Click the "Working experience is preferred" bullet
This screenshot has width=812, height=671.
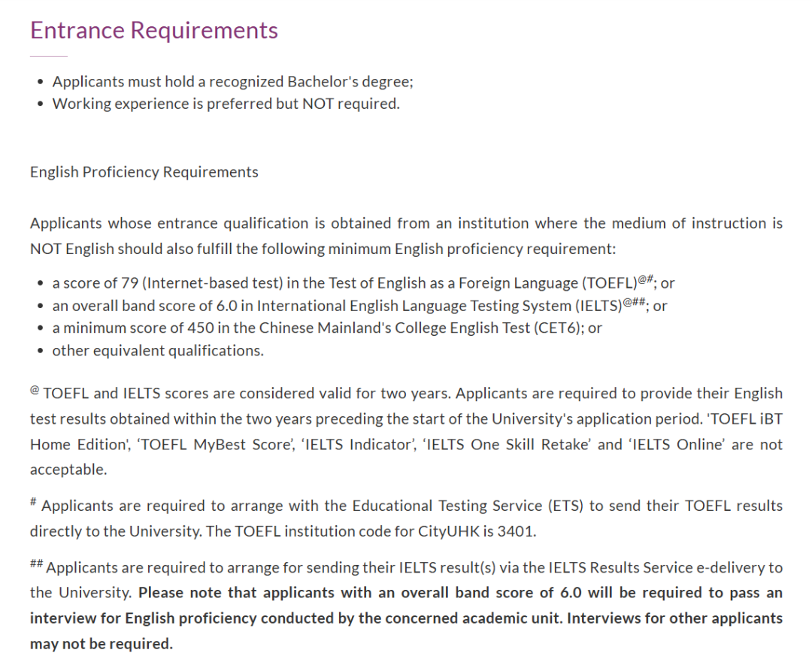coord(226,104)
